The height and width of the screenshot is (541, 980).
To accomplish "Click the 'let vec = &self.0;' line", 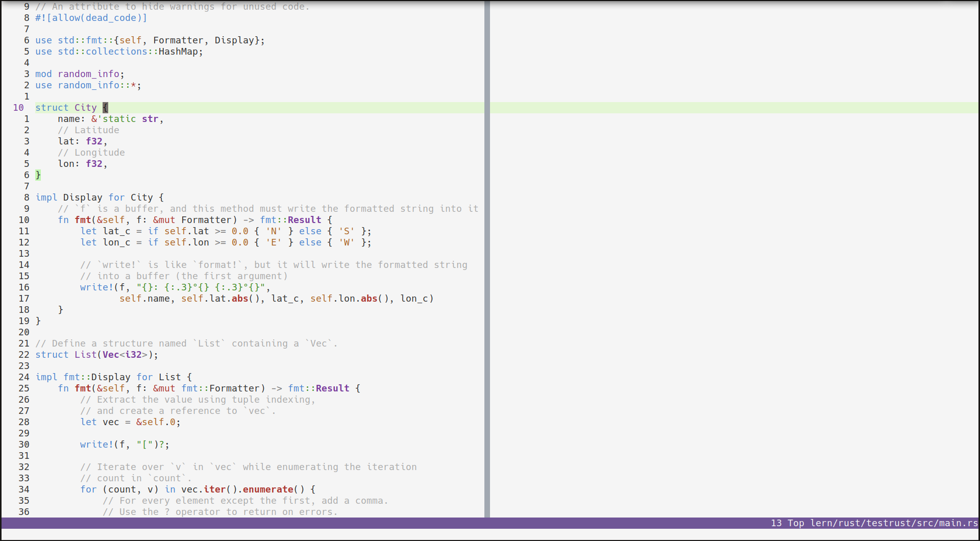I will tap(130, 422).
